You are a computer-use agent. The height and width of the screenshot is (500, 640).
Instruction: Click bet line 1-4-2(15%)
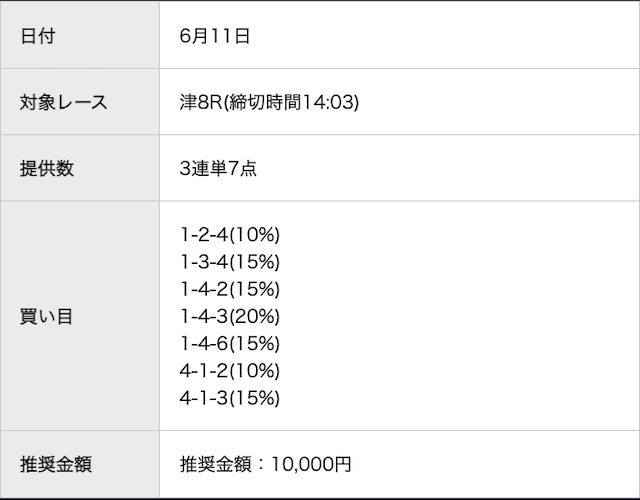230,289
